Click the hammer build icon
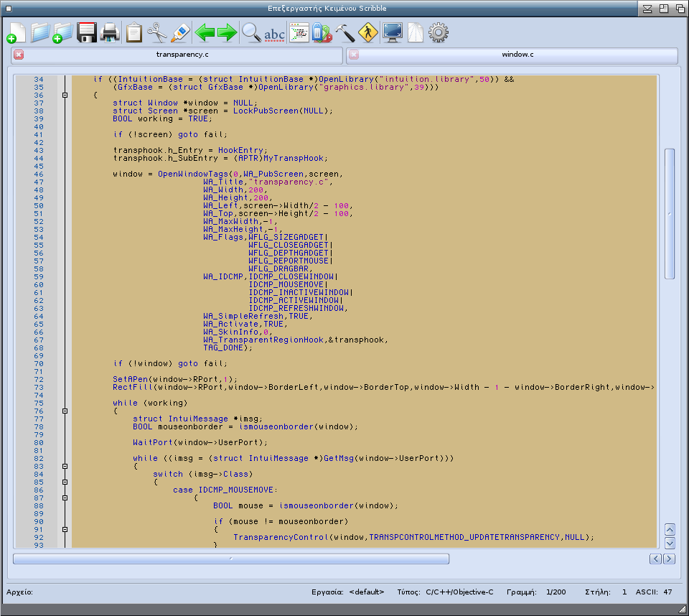The width and height of the screenshot is (689, 616). coord(344,32)
